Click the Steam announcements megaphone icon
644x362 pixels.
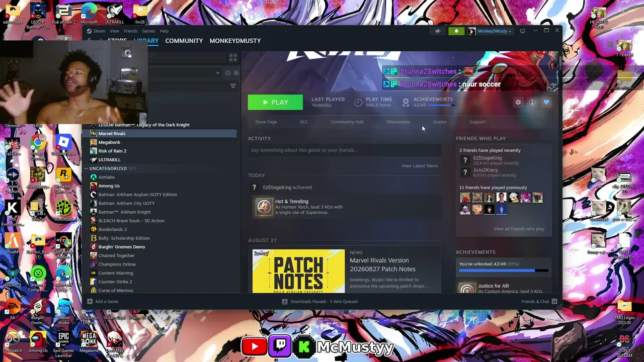(438, 31)
